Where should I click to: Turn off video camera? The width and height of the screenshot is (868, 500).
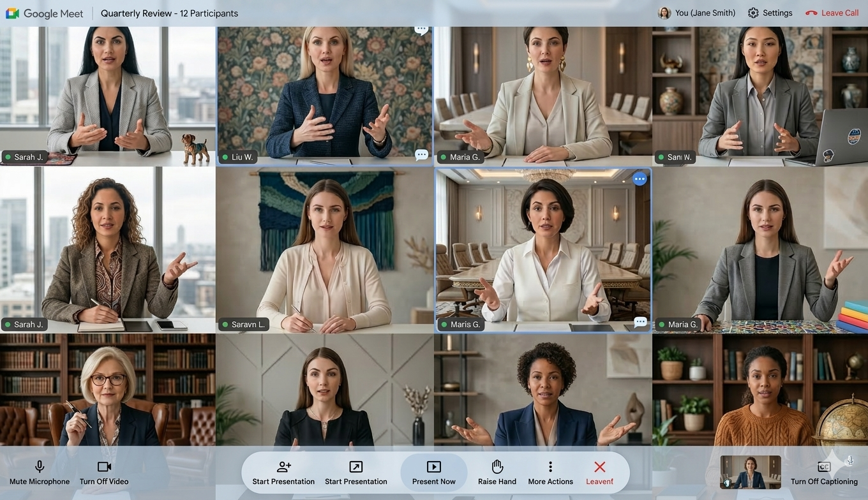(x=104, y=473)
